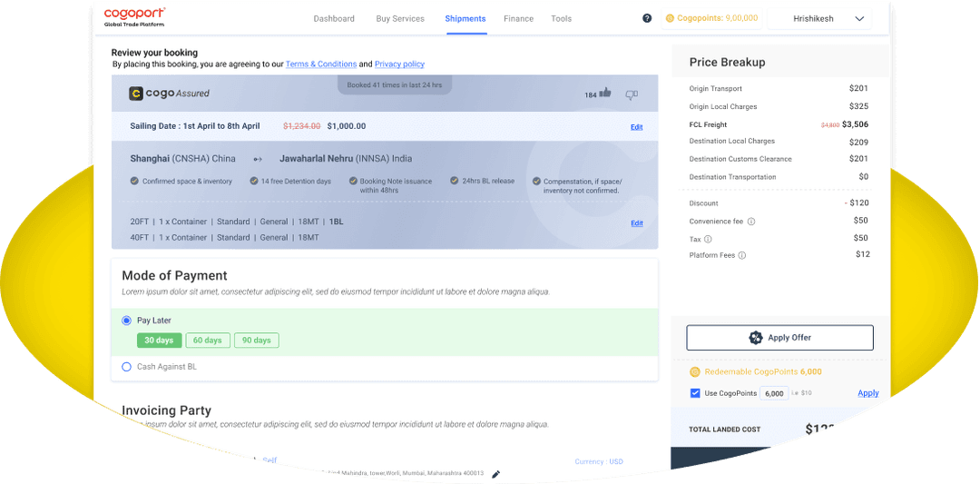The width and height of the screenshot is (980, 484).
Task: Show Convenience fee info tooltip icon
Action: (751, 222)
